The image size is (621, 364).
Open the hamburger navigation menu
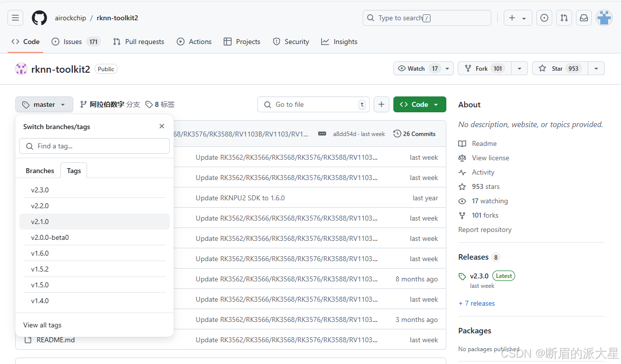(15, 18)
